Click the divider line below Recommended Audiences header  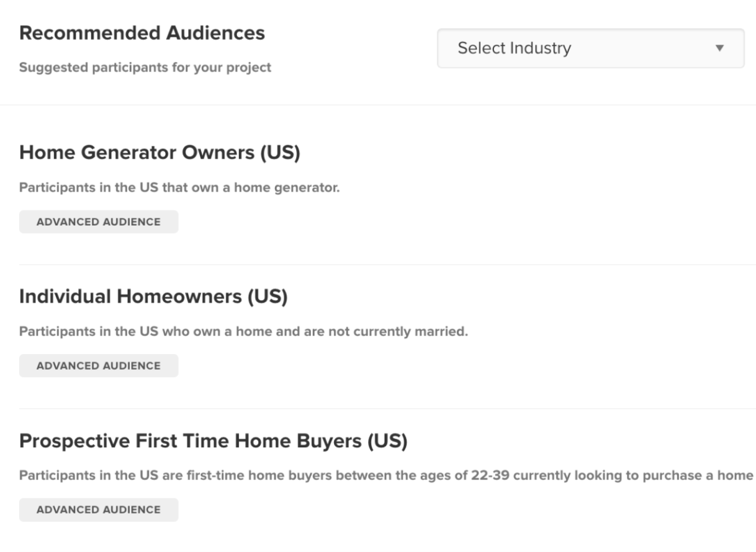[x=378, y=105]
